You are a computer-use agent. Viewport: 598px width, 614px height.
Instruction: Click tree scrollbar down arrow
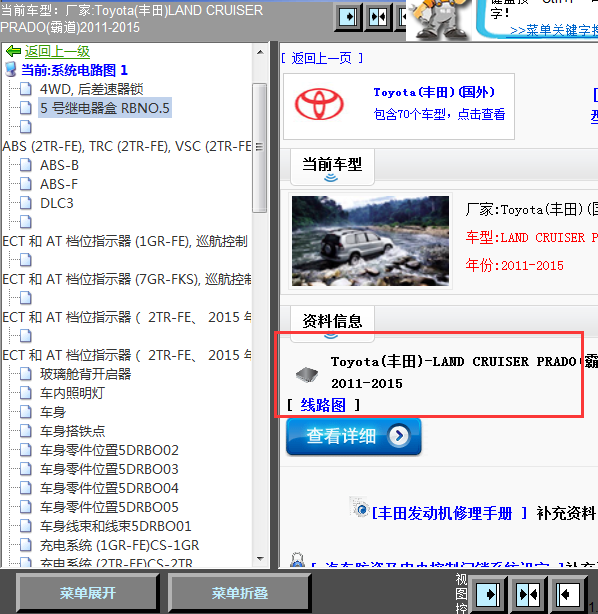(x=260, y=559)
